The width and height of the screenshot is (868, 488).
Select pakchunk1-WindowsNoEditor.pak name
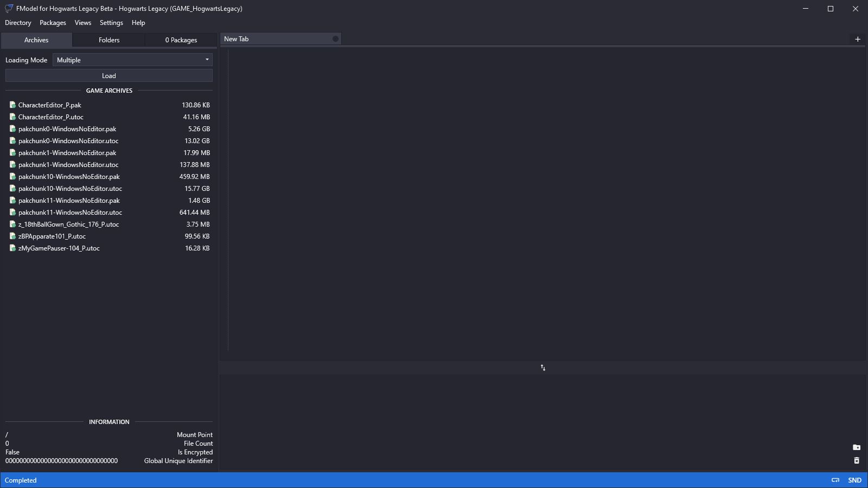pyautogui.click(x=67, y=153)
